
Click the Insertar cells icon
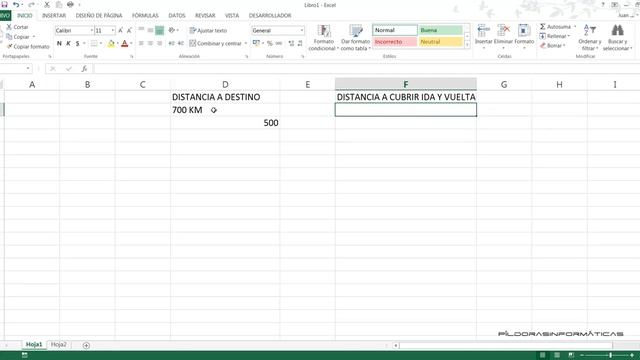484,31
